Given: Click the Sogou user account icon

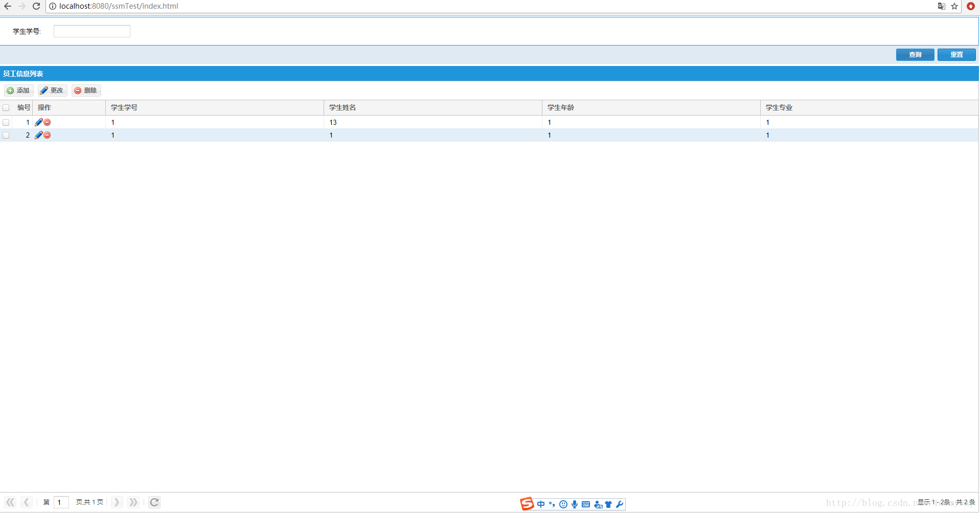Looking at the screenshot, I should tap(598, 504).
